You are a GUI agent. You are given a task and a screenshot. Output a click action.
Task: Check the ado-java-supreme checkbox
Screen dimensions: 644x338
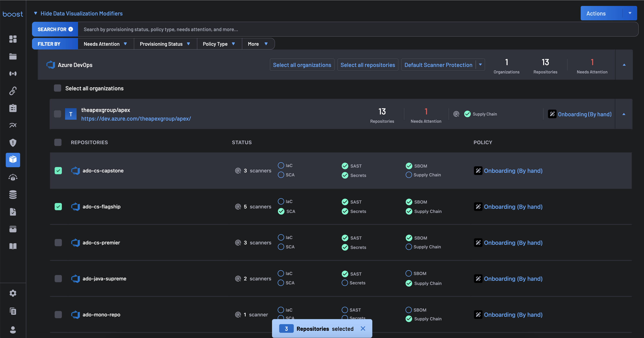click(x=58, y=278)
